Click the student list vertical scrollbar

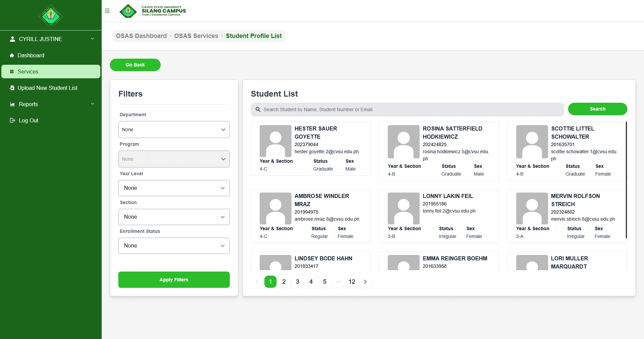tap(626, 180)
